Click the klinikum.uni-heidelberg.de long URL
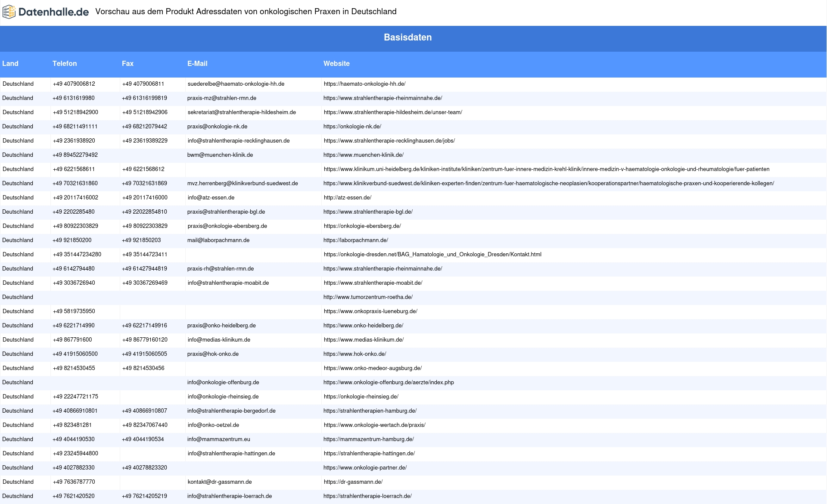 coord(547,169)
